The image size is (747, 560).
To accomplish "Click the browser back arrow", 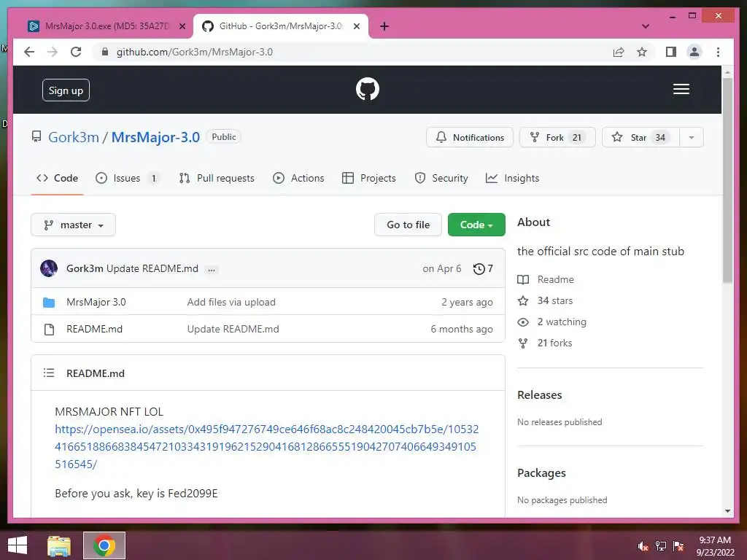I will pyautogui.click(x=29, y=52).
